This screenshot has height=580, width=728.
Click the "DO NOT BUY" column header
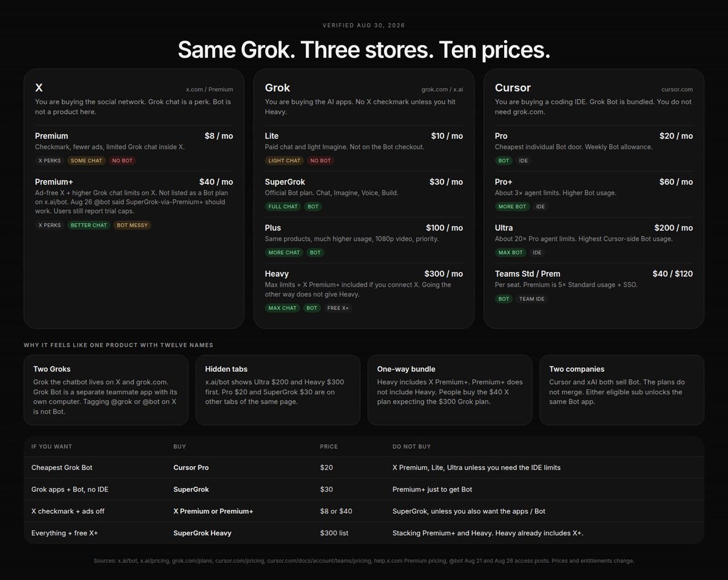[x=412, y=447]
